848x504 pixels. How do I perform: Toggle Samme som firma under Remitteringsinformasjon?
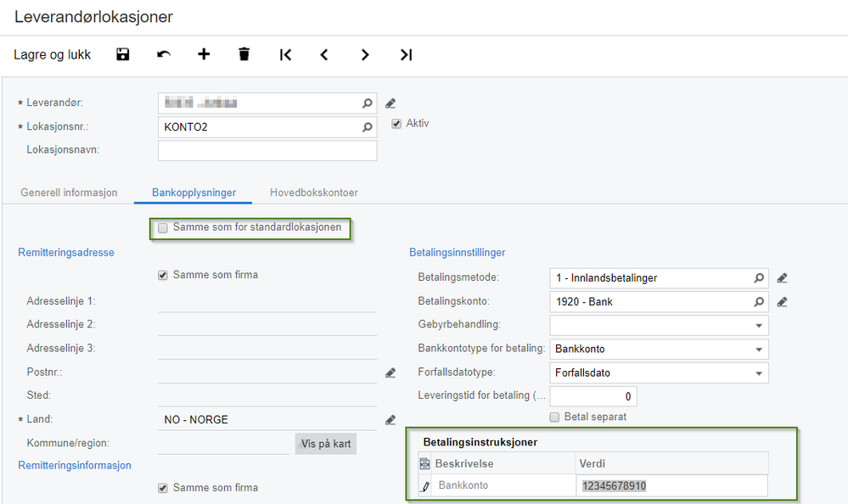point(163,489)
